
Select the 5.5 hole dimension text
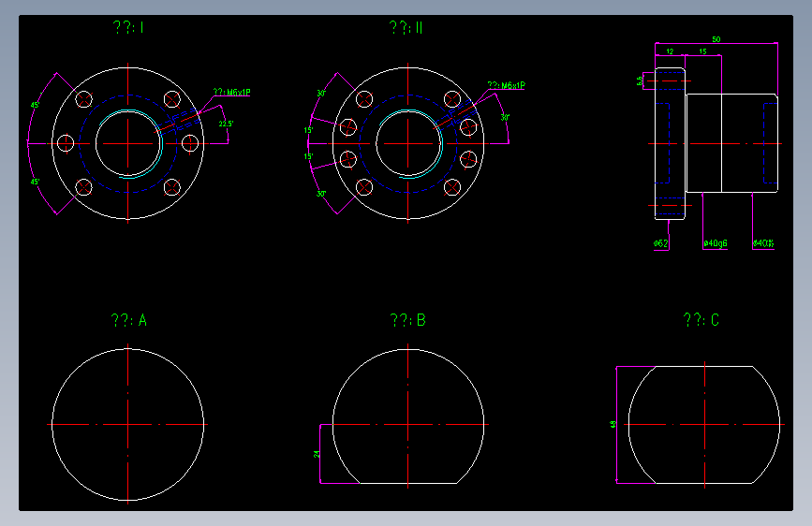640,80
